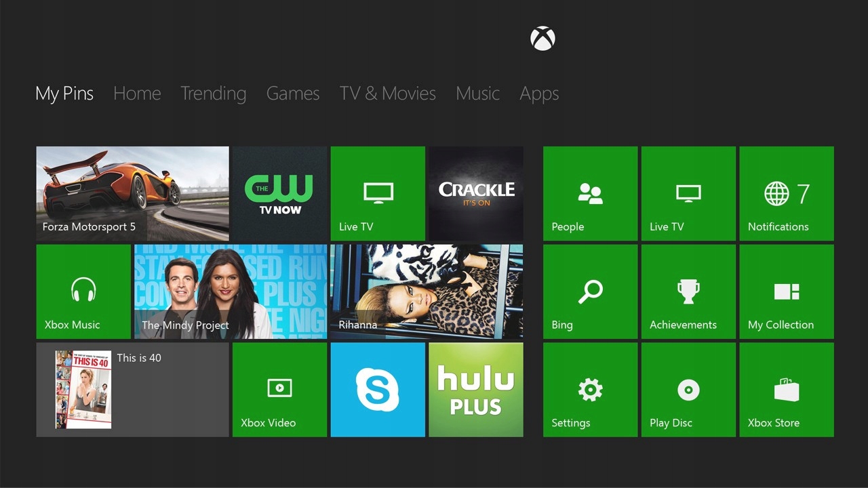Check your 7 Notifications
Viewport: 868px width, 488px height.
(x=786, y=193)
